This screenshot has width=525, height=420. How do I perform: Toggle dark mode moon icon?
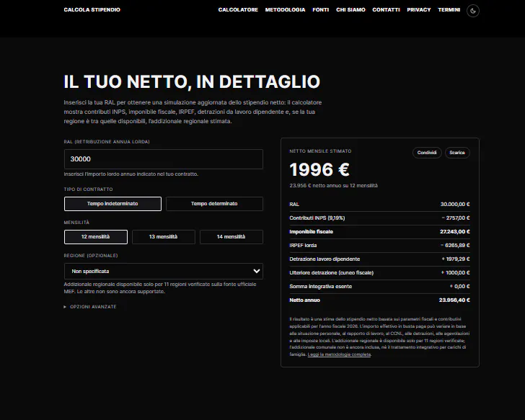pyautogui.click(x=473, y=11)
